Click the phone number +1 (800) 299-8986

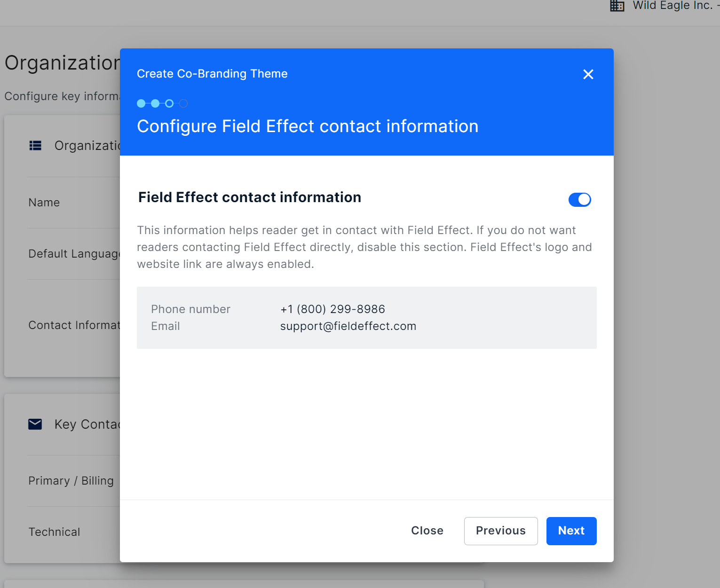[332, 309]
